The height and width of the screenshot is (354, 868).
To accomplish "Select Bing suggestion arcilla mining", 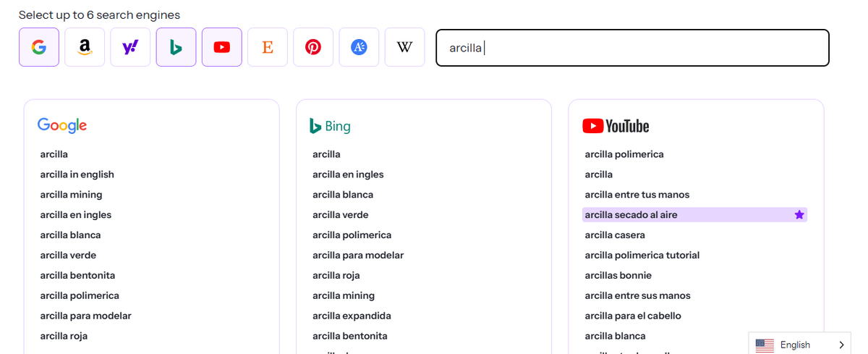I will click(x=344, y=296).
